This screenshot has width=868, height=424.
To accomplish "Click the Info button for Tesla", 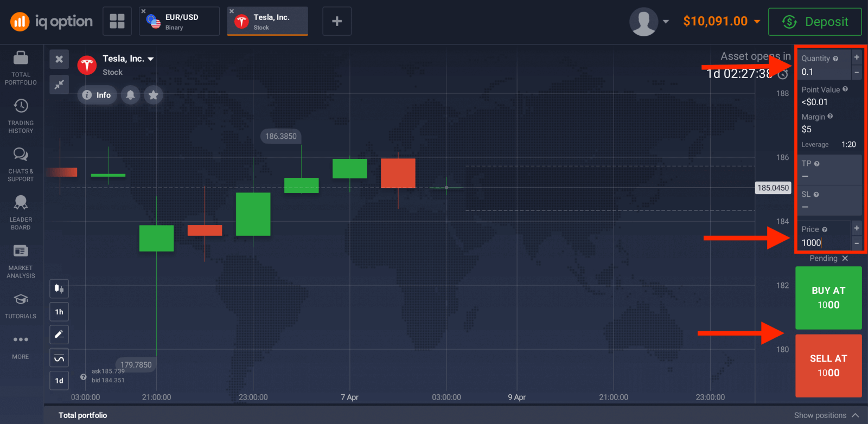I will (97, 95).
